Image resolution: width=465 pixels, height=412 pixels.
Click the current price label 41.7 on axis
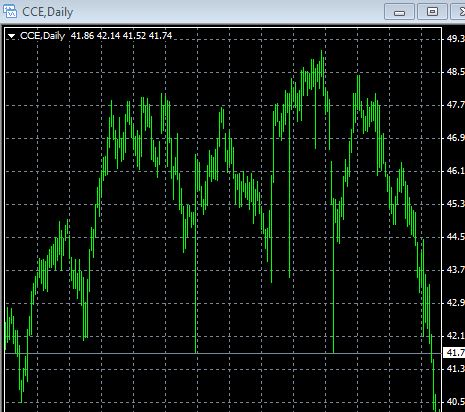[x=454, y=352]
